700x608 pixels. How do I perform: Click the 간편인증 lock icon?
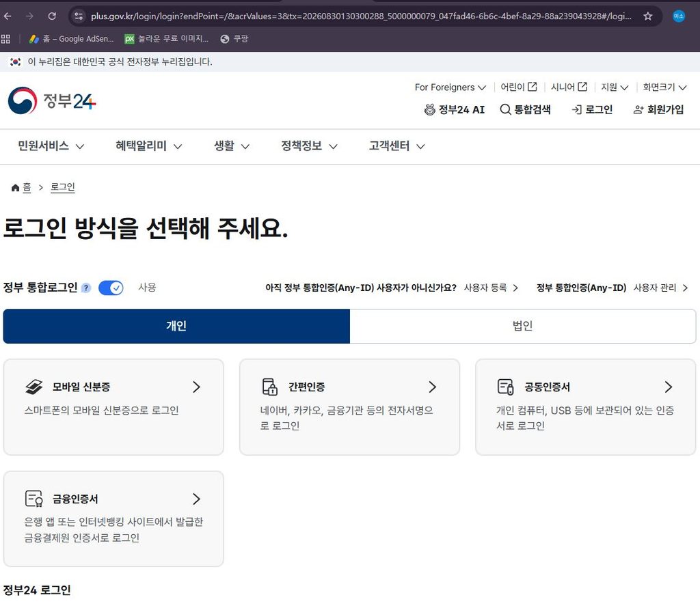point(269,387)
